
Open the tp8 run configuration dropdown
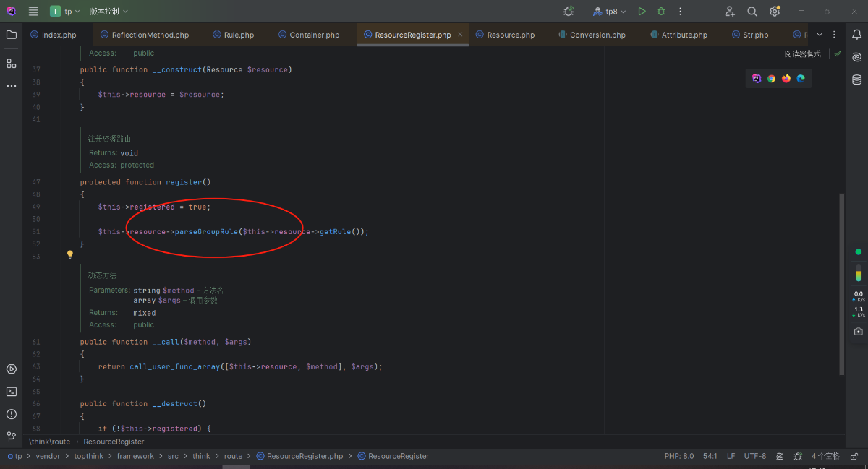pyautogui.click(x=614, y=11)
